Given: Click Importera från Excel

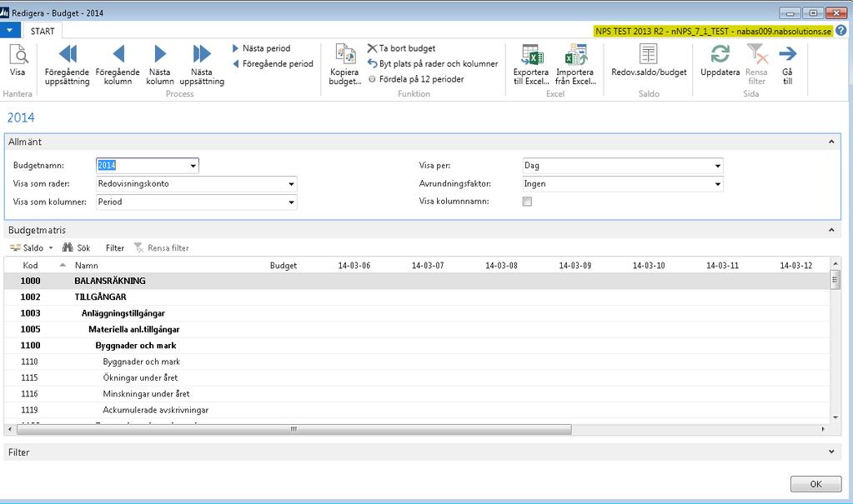Looking at the screenshot, I should (x=575, y=65).
